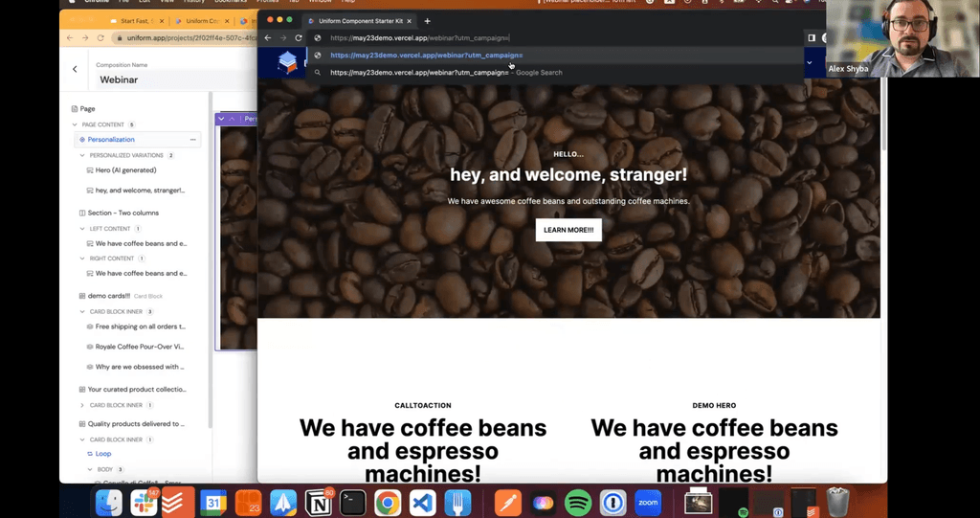Select the demo cards!!! Card Block item
Image resolution: width=980 pixels, height=518 pixels.
coord(121,296)
